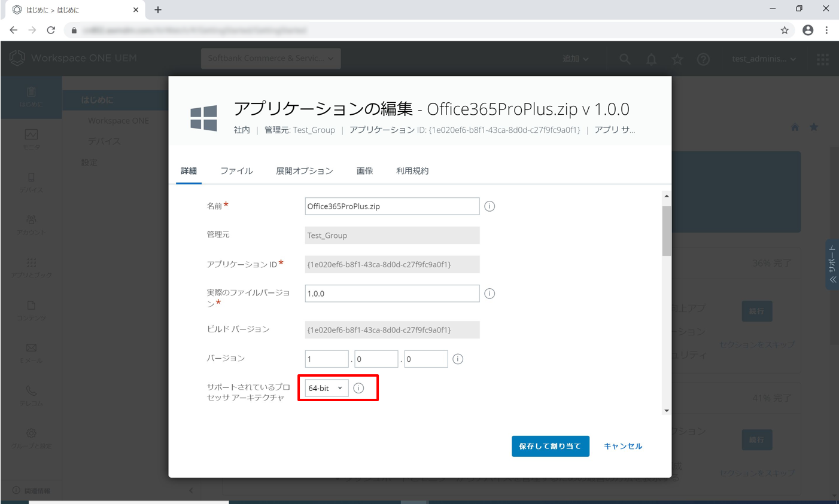
Task: Open the apps grid icon in header
Action: tap(823, 59)
